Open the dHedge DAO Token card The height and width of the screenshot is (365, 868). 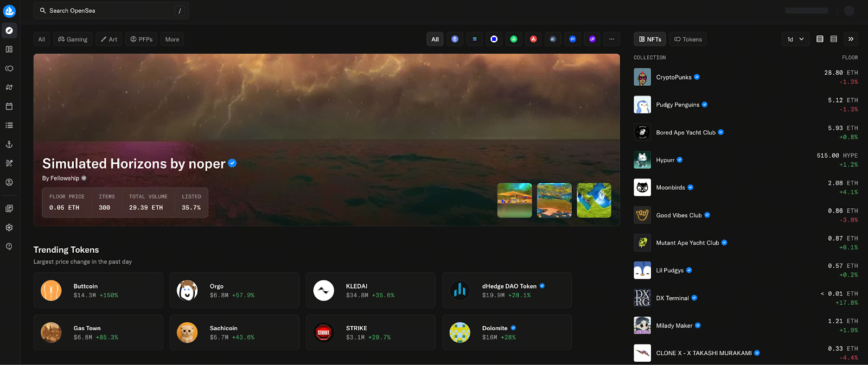507,290
